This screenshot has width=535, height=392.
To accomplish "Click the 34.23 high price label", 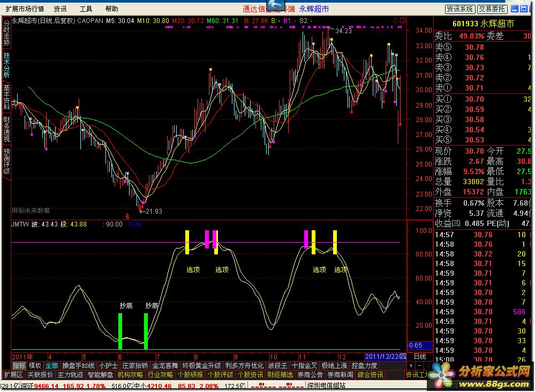I will point(343,31).
